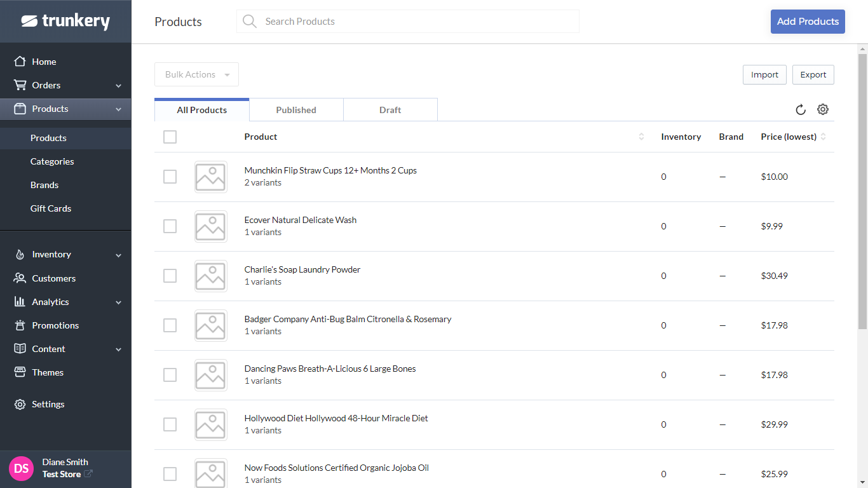This screenshot has height=488, width=868.
Task: Click the vertical page scrollbar
Action: (862, 191)
